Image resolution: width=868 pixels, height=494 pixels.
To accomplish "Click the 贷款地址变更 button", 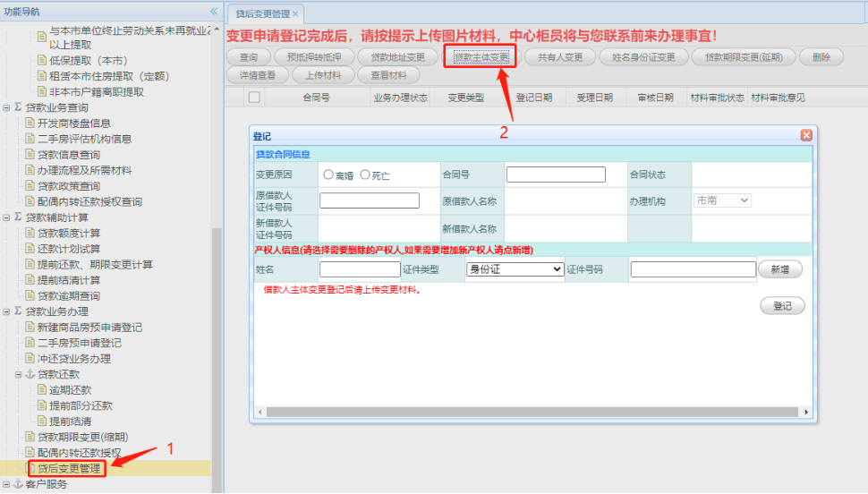I will point(397,57).
